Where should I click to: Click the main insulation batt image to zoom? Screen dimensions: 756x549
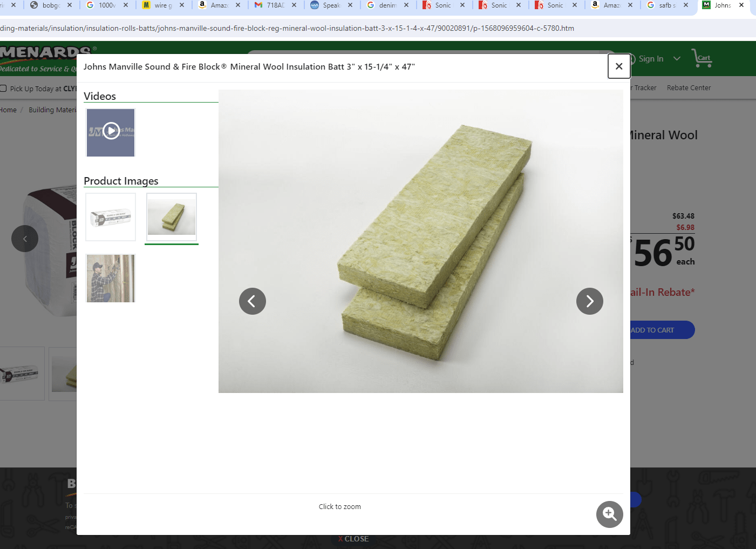pyautogui.click(x=421, y=241)
